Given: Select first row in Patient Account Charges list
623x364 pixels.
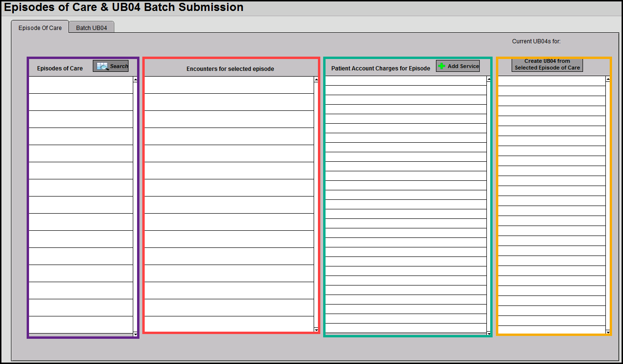Looking at the screenshot, I should click(x=405, y=81).
